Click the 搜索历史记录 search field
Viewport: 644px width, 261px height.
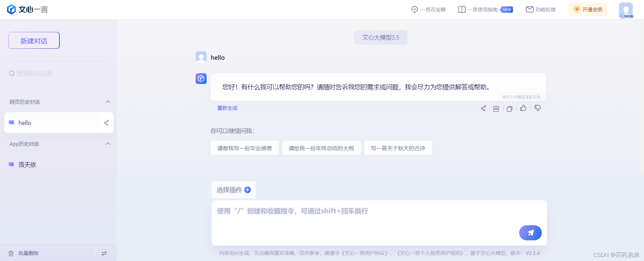pyautogui.click(x=59, y=73)
